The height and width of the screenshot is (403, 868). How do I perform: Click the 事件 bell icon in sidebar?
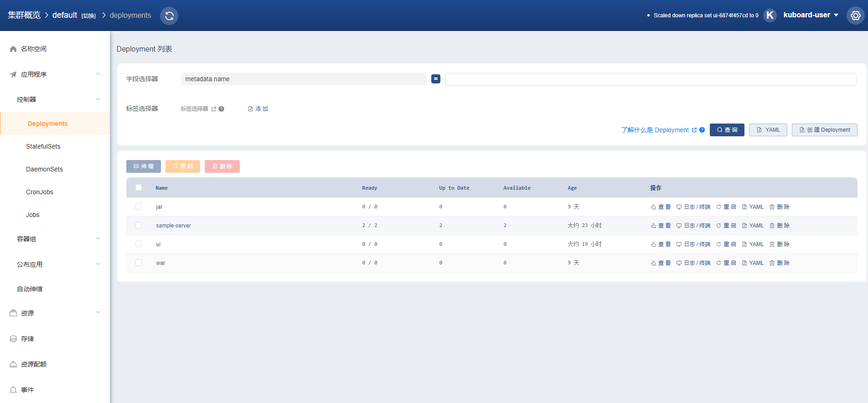click(x=13, y=390)
